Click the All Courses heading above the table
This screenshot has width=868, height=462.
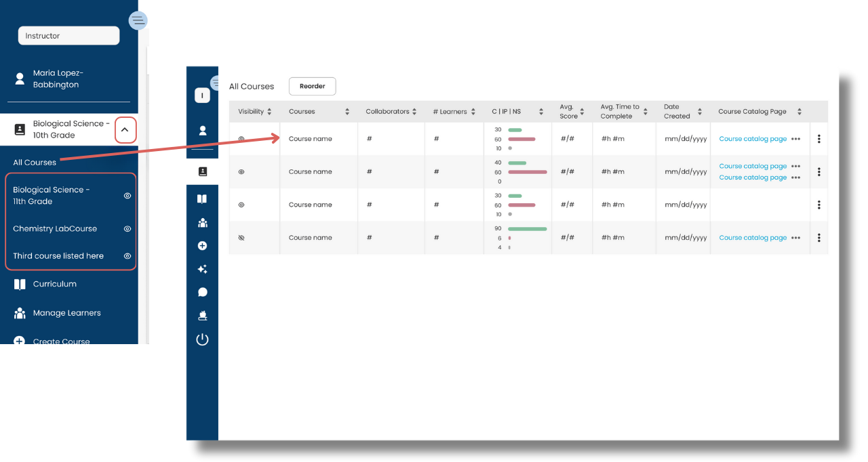[x=252, y=87]
